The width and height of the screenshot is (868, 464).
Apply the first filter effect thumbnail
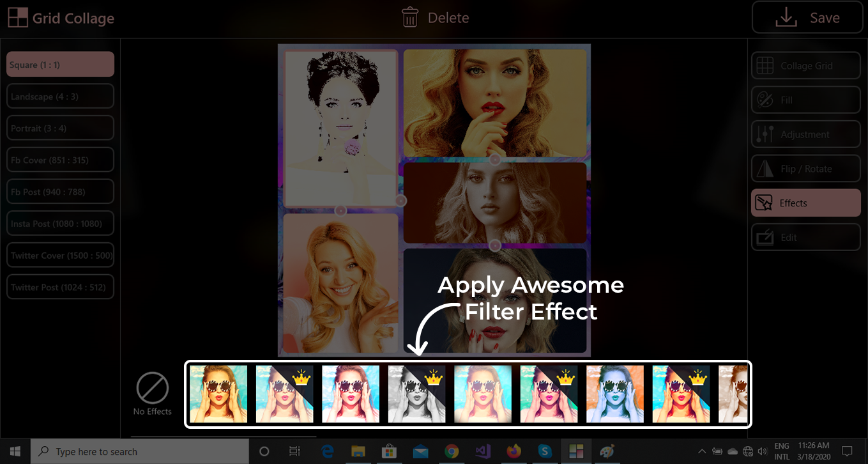tap(218, 394)
